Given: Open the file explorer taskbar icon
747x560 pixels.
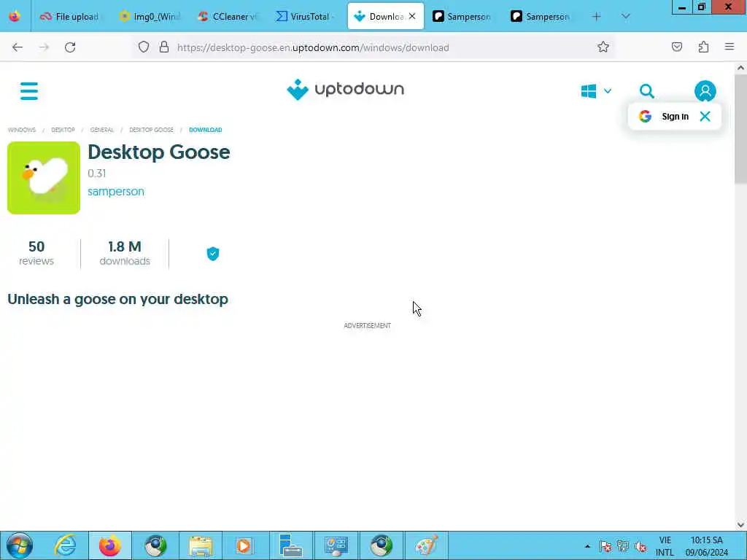Looking at the screenshot, I should pos(201,545).
